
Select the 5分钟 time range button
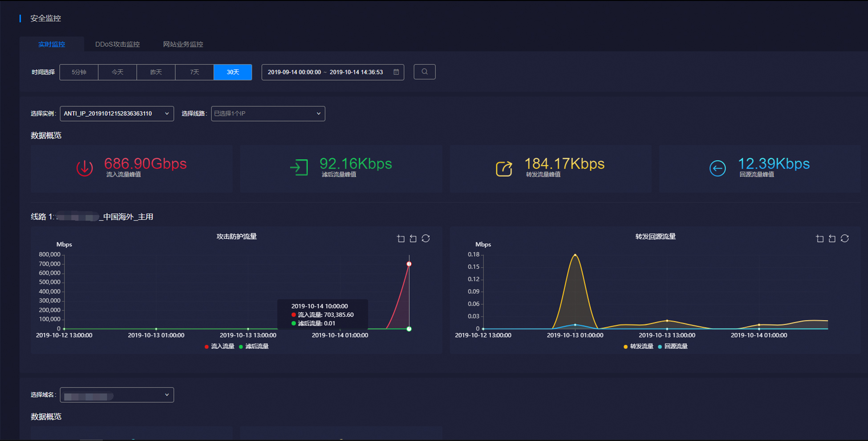79,72
